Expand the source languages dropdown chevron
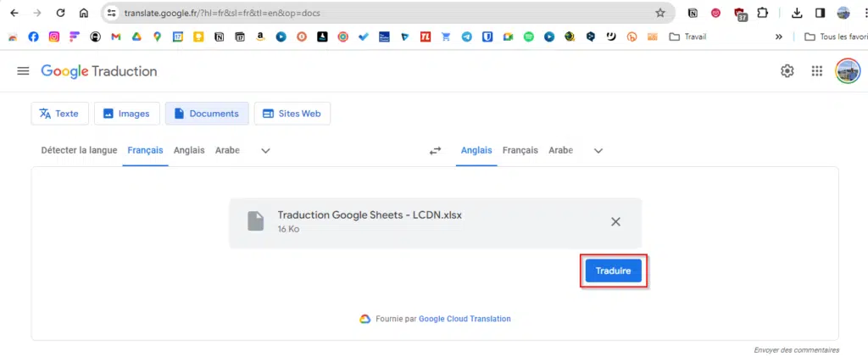868x357 pixels. 265,151
